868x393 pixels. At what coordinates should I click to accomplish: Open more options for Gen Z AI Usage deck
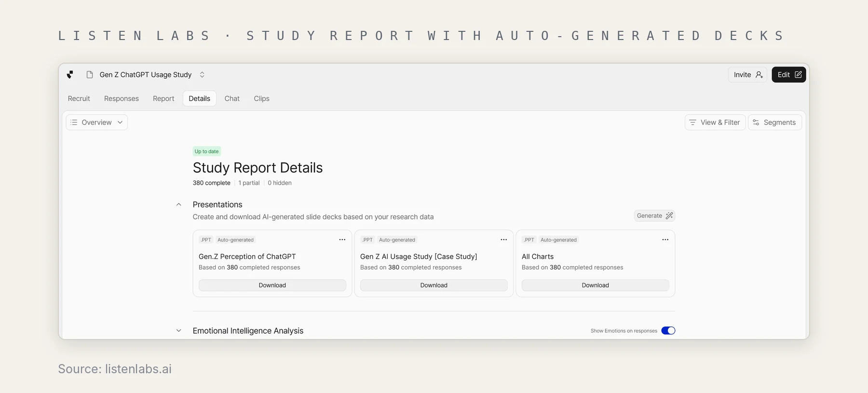pyautogui.click(x=504, y=240)
